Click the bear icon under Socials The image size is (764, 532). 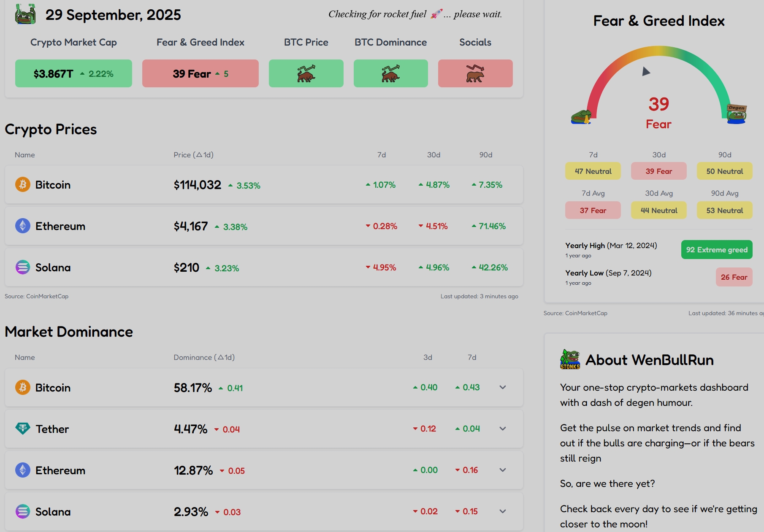click(475, 73)
